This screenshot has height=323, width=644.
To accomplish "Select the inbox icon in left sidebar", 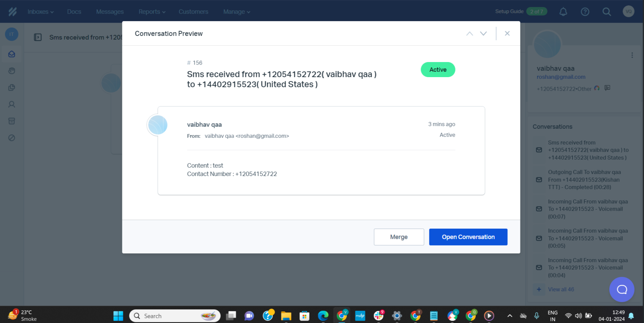I will coord(12,54).
